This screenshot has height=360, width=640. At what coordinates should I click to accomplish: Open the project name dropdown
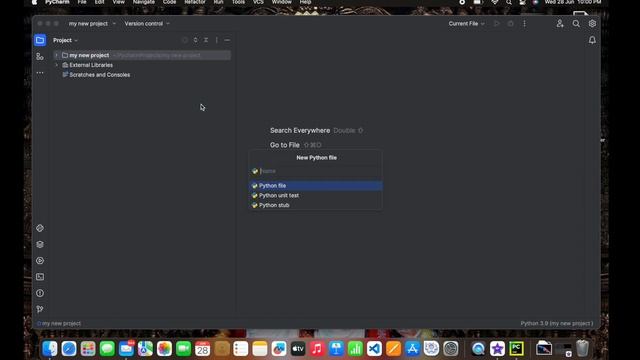click(x=92, y=24)
